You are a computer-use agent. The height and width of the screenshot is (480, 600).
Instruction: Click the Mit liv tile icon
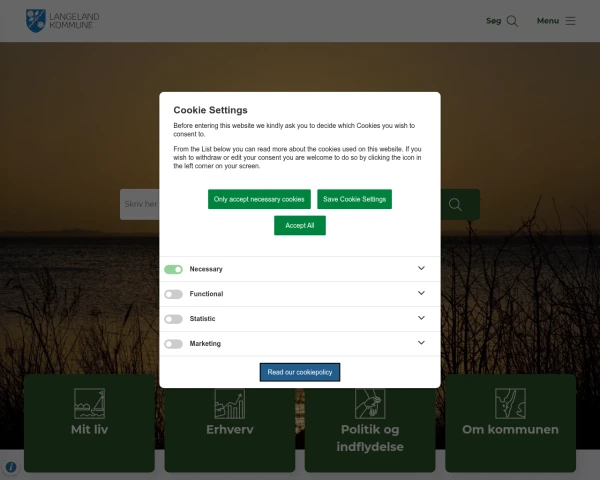(89, 403)
